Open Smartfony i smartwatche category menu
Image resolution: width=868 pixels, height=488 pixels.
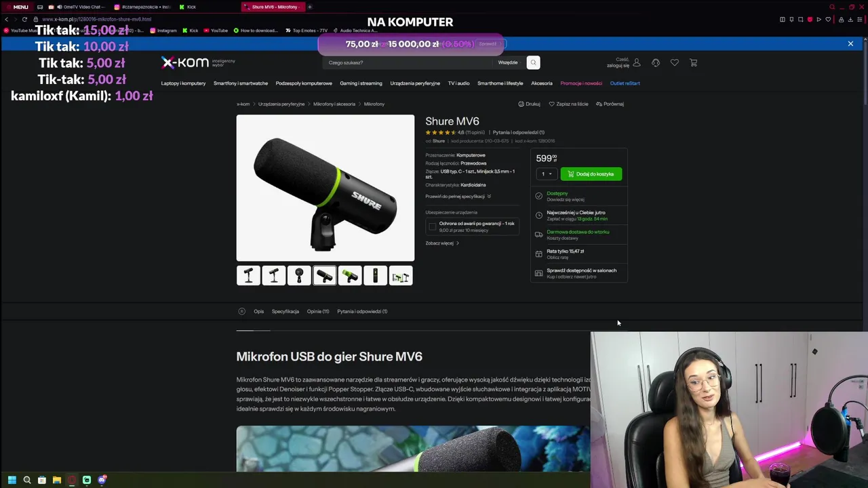point(241,83)
